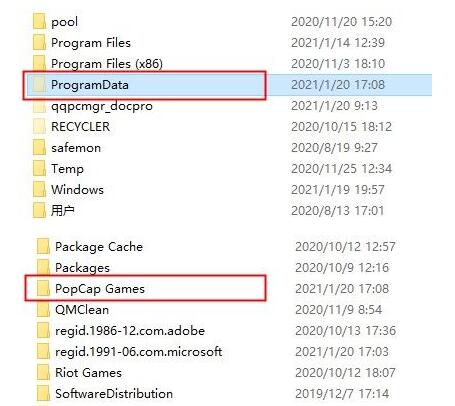Image resolution: width=455 pixels, height=406 pixels.
Task: Select the Package Cache folder name
Action: tap(99, 247)
